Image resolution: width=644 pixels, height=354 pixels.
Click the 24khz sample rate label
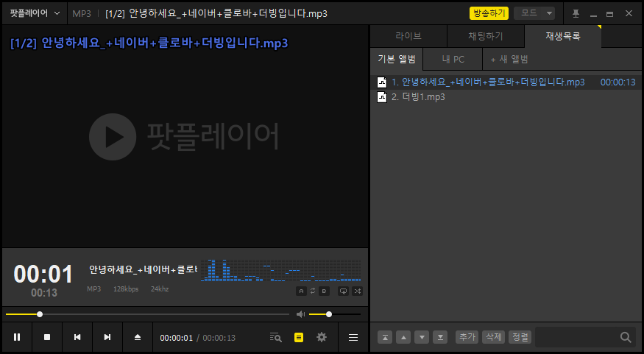(160, 289)
